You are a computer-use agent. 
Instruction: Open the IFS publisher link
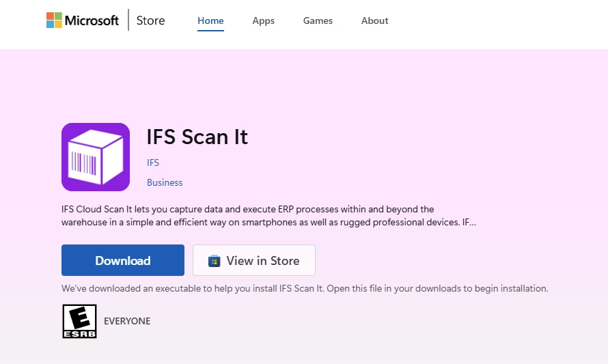tap(153, 163)
